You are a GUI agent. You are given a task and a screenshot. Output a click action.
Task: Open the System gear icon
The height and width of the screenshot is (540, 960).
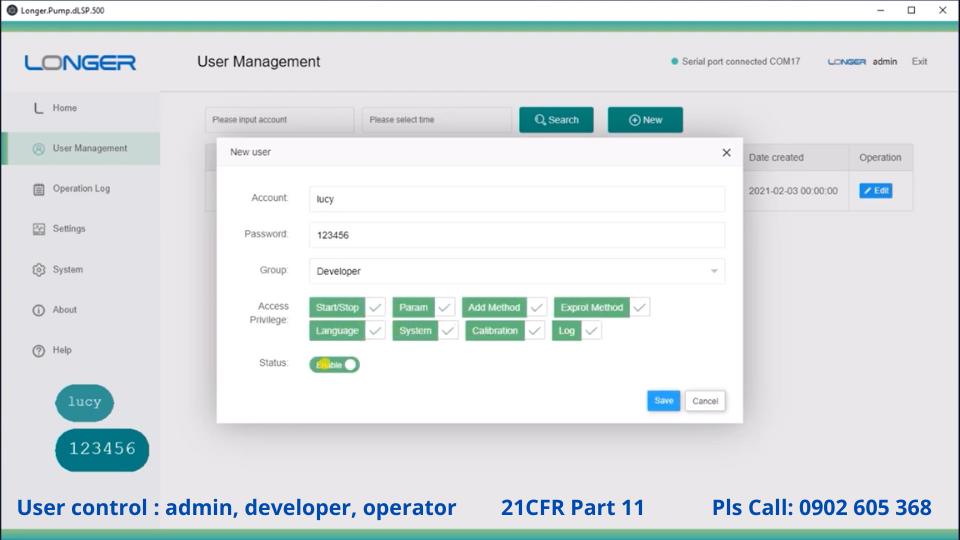click(39, 270)
